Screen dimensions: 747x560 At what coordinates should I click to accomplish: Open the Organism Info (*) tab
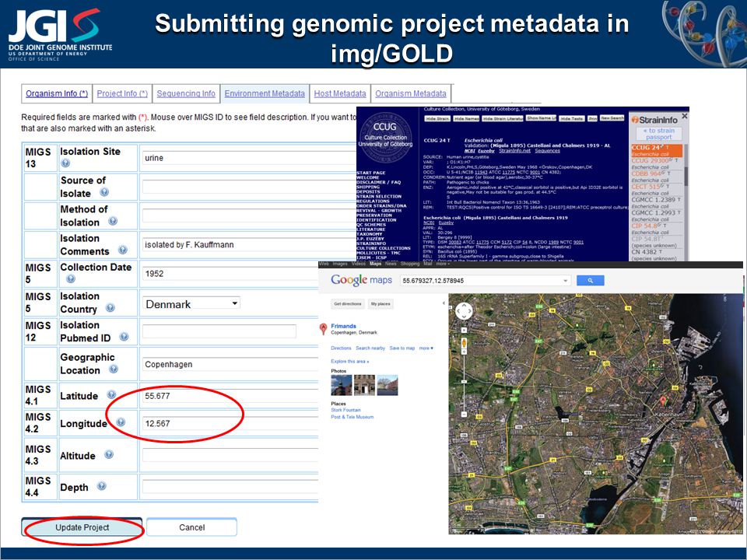[57, 94]
